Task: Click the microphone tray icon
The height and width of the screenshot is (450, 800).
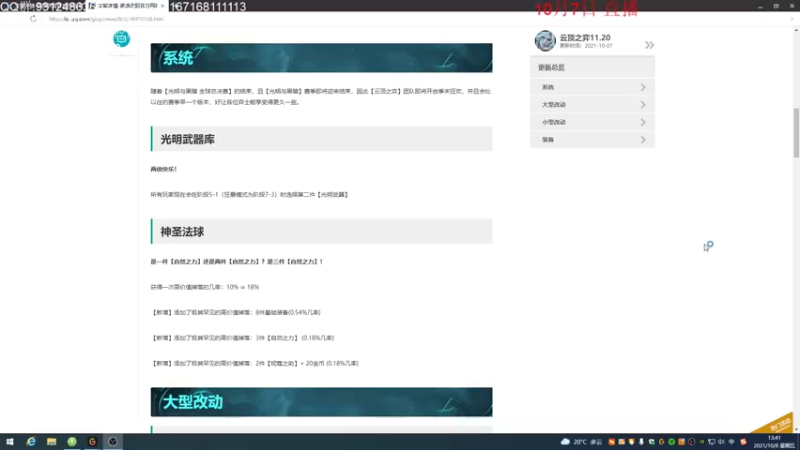Action: 641,442
